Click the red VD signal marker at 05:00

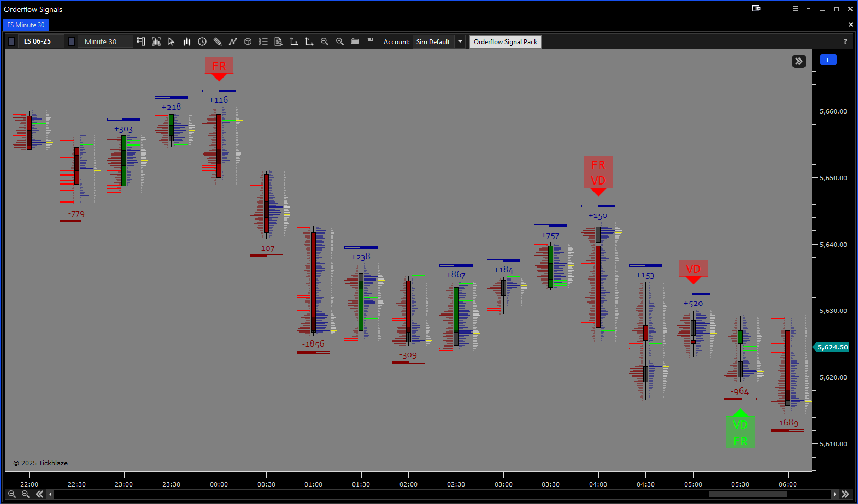click(693, 272)
